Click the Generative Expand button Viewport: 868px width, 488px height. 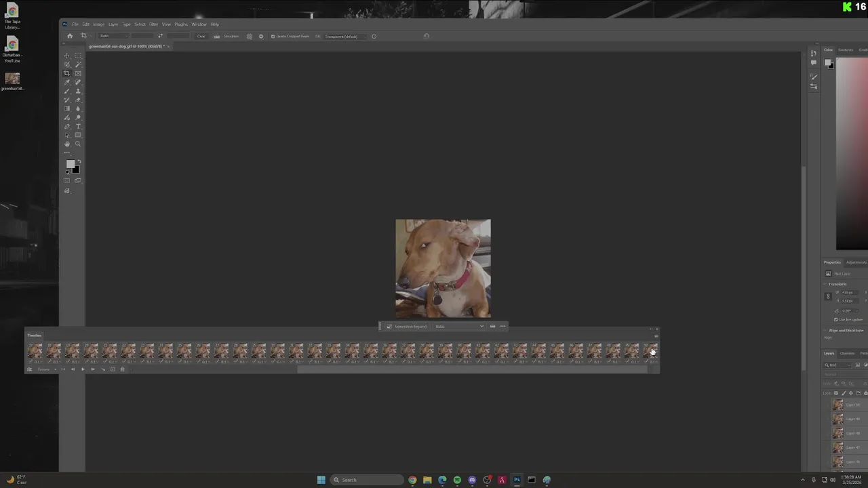click(407, 326)
